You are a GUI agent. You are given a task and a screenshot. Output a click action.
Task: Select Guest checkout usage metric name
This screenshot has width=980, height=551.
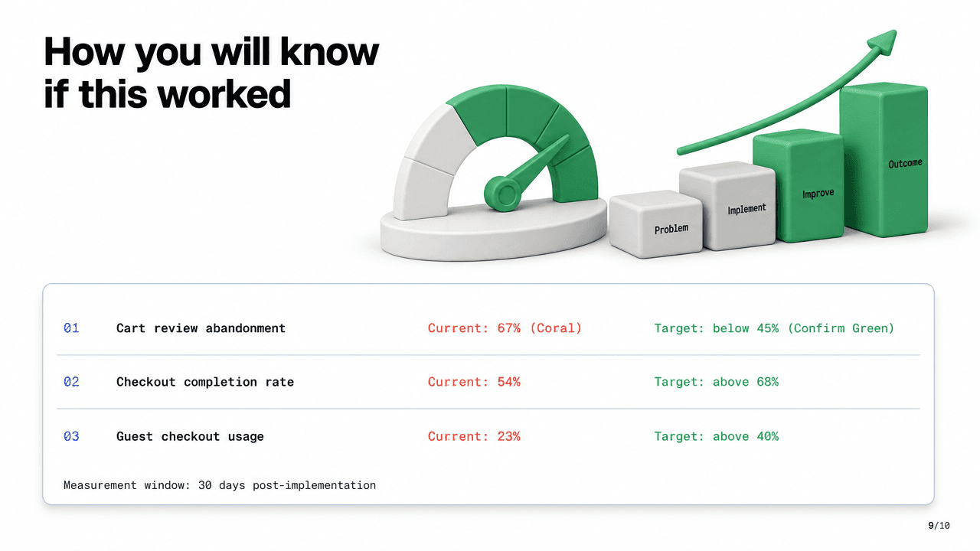click(x=190, y=436)
